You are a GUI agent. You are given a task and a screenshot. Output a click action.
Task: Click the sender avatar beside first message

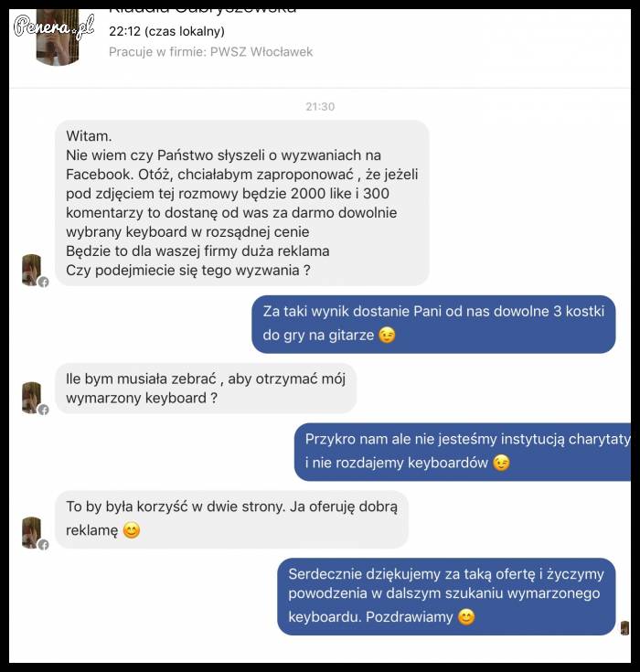pyautogui.click(x=32, y=270)
